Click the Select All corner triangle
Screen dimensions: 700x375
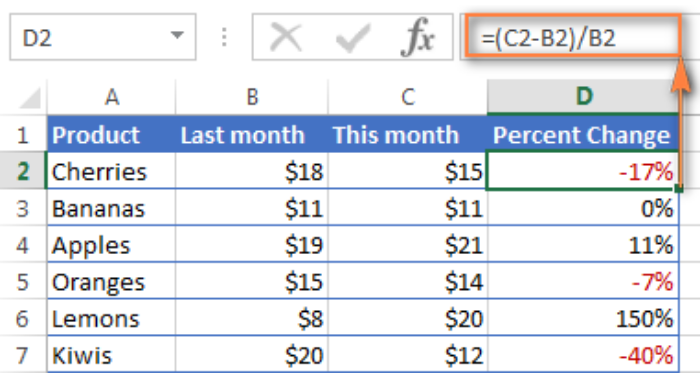tap(30, 98)
